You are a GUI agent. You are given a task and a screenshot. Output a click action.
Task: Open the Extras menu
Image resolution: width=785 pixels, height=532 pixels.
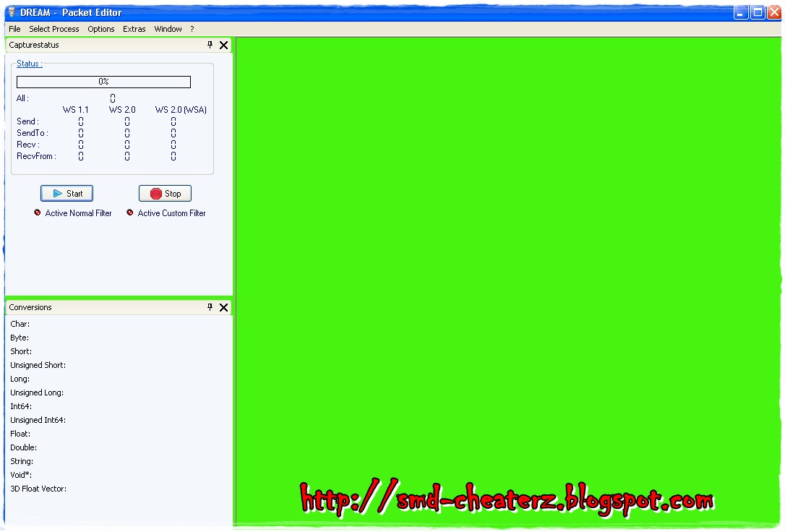(134, 29)
